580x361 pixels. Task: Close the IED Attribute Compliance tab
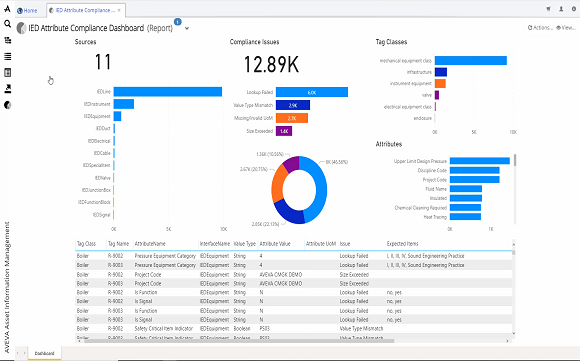click(119, 10)
